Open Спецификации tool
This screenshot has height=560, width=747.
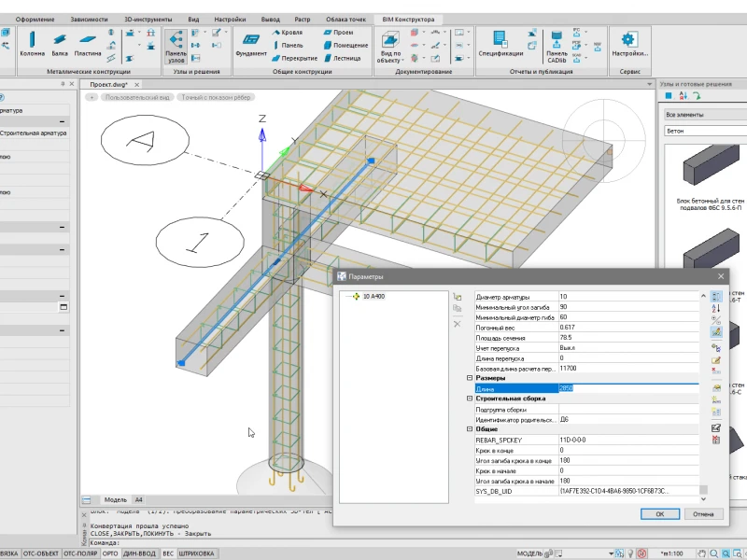(500, 44)
